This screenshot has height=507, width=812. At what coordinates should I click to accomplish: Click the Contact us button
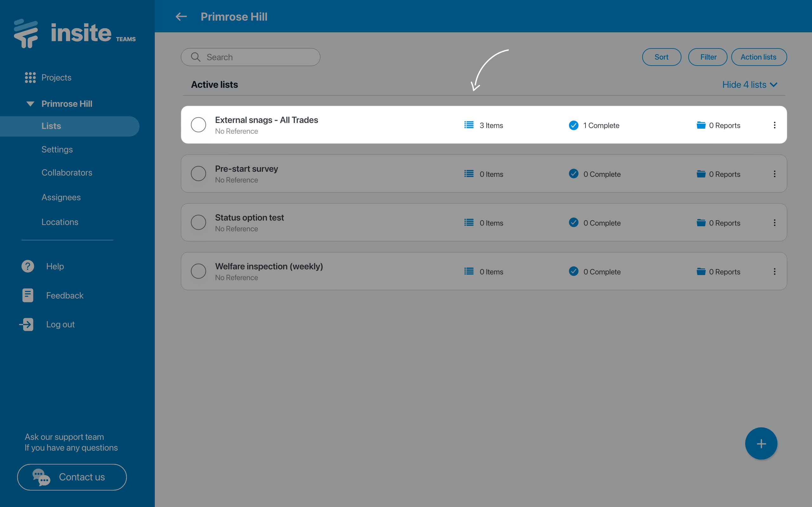click(72, 477)
